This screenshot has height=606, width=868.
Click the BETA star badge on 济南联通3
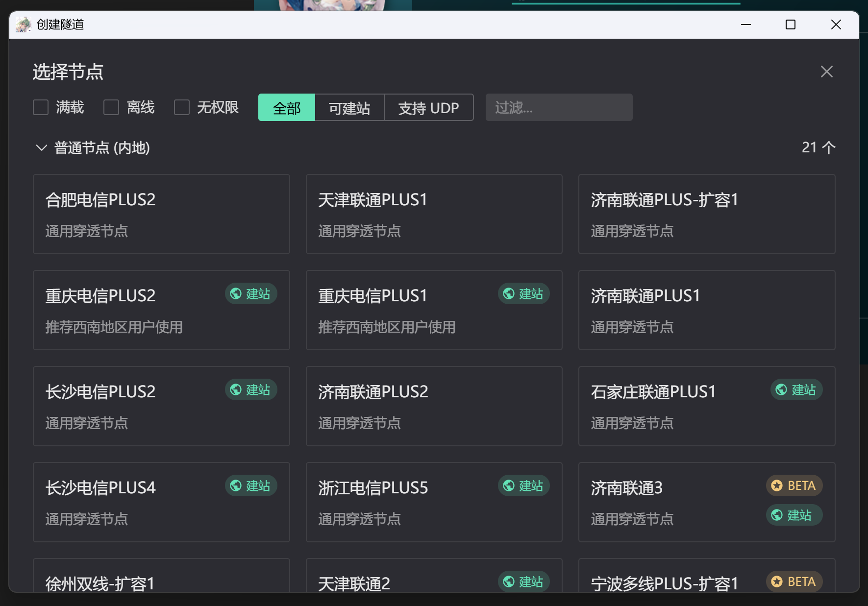794,486
